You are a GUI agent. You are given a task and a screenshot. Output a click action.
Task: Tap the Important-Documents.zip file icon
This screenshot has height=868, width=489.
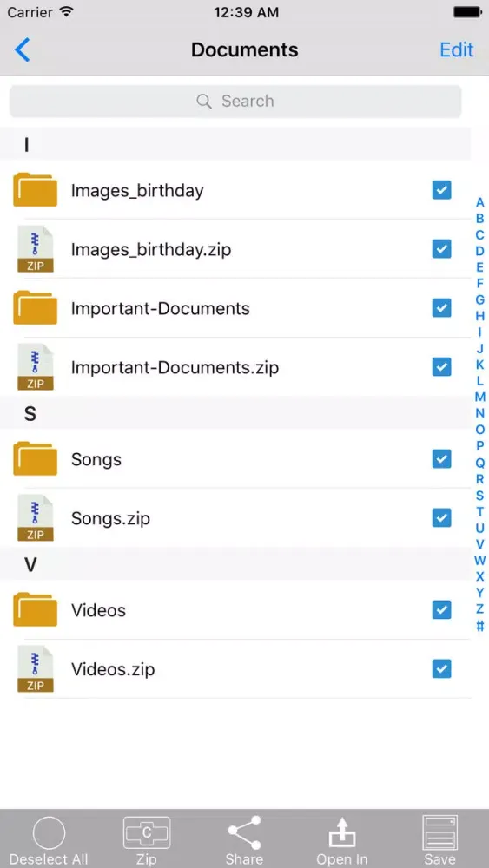pos(36,367)
